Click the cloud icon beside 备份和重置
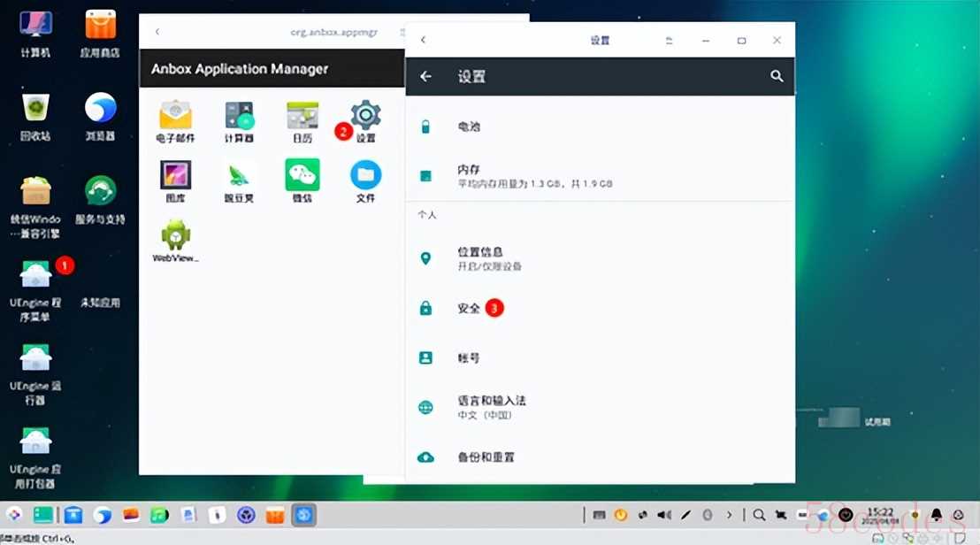Image resolution: width=980 pixels, height=545 pixels. (x=425, y=457)
